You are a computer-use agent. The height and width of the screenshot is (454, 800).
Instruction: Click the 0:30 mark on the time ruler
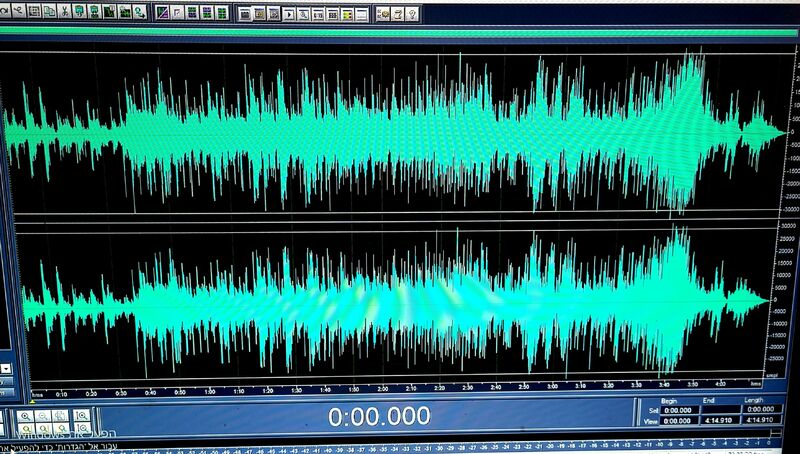click(121, 393)
